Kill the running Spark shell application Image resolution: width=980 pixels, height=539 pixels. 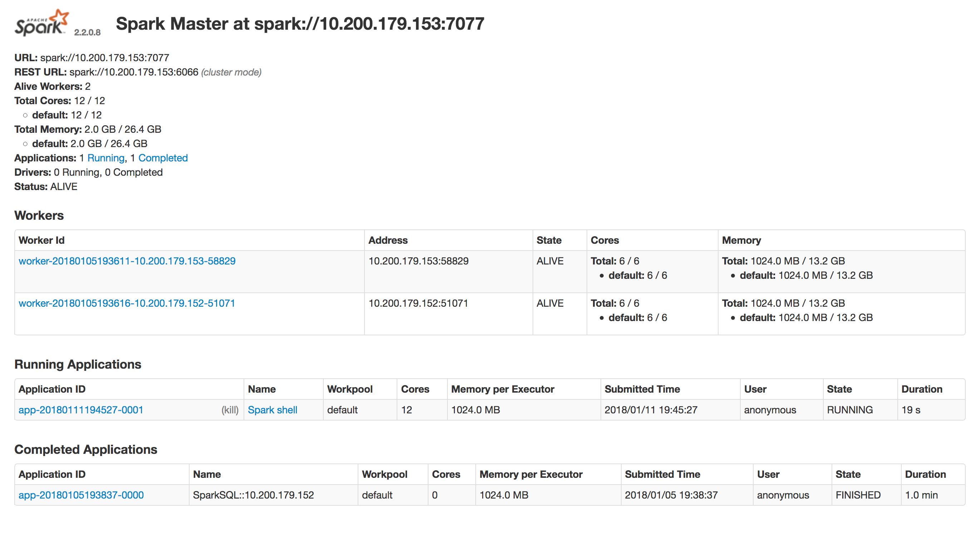click(x=230, y=410)
